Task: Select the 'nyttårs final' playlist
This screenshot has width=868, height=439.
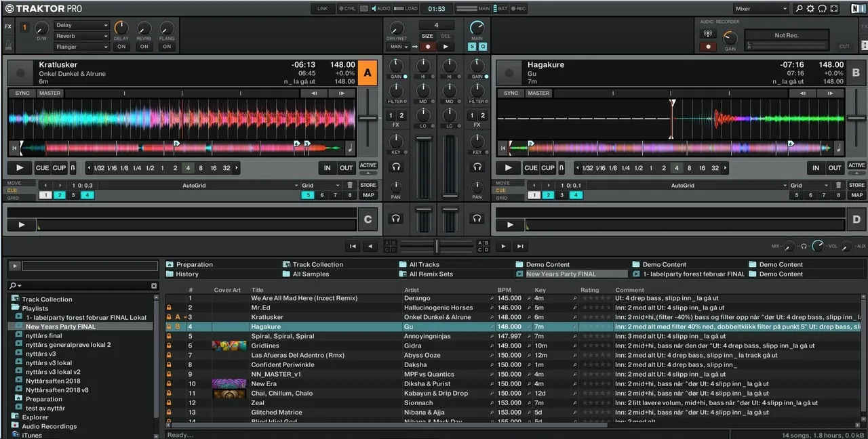Action: click(x=44, y=335)
